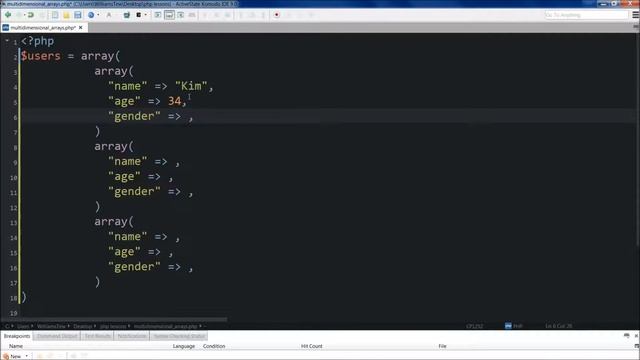Toggle the left pane visibility icon
Image resolution: width=640 pixels, height=360 pixels.
158,15
